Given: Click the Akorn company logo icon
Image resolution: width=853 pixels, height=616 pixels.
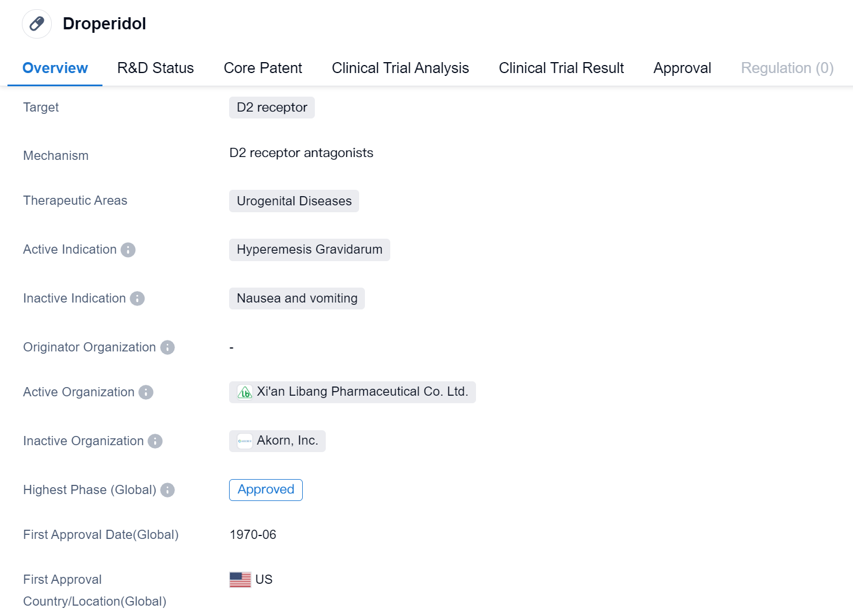Looking at the screenshot, I should 245,441.
